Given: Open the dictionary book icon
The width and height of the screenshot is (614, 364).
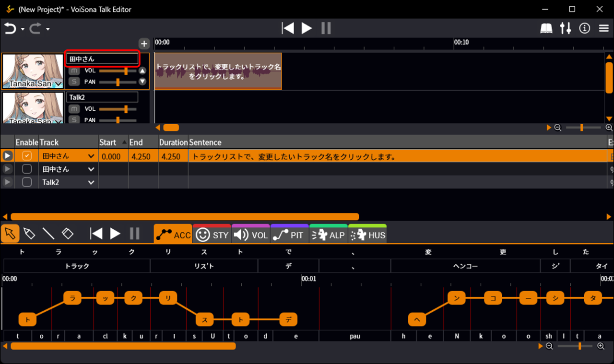Looking at the screenshot, I should tap(546, 29).
